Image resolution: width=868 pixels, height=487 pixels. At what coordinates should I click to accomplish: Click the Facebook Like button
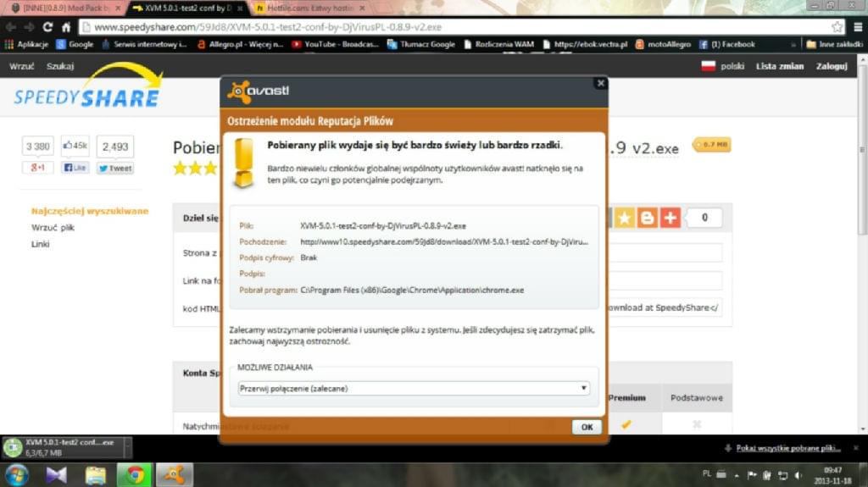click(75, 168)
